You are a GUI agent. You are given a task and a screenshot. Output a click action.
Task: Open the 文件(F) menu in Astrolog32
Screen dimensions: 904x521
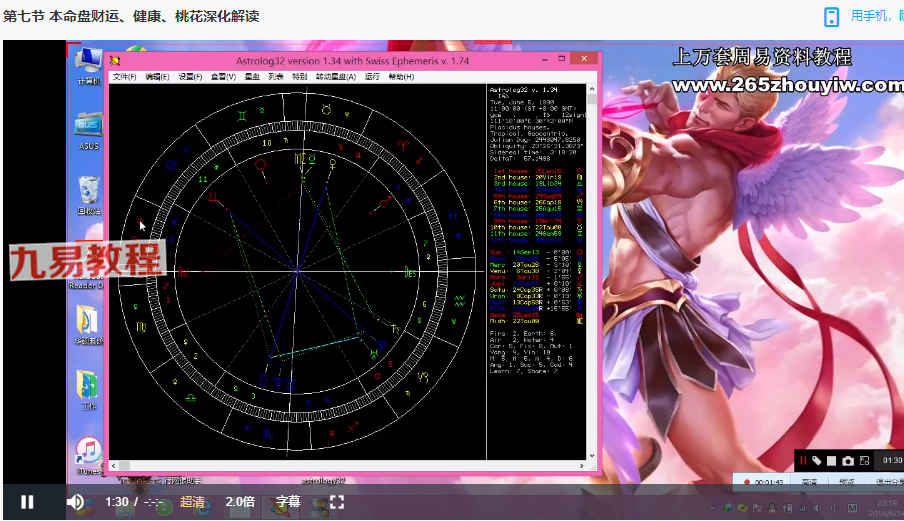click(x=125, y=77)
